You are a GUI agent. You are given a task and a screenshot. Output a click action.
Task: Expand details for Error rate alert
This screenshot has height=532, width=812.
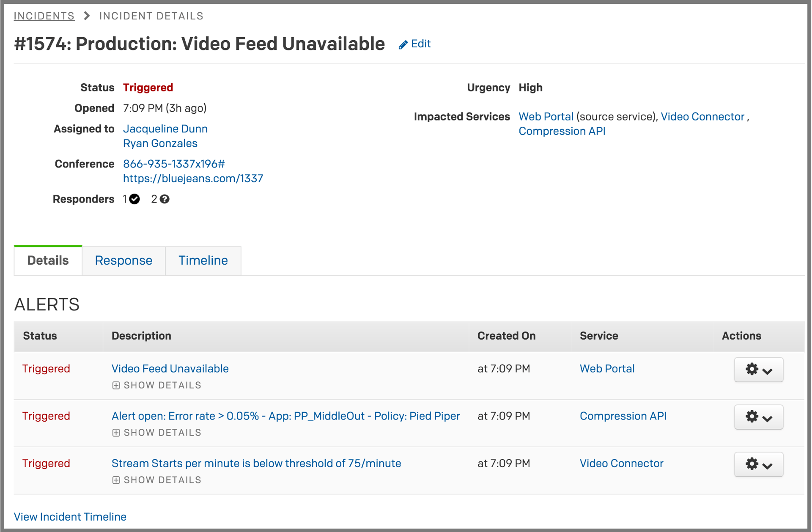coord(156,433)
